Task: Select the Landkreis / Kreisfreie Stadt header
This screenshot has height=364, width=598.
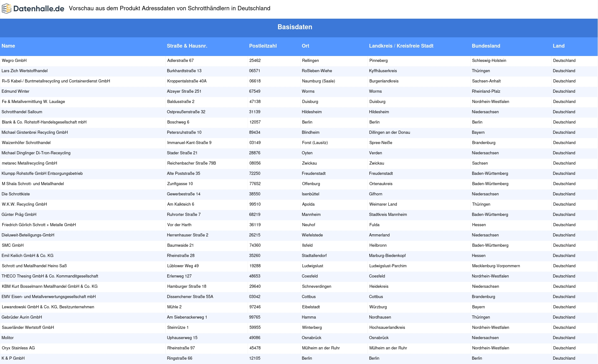Action: coord(401,46)
